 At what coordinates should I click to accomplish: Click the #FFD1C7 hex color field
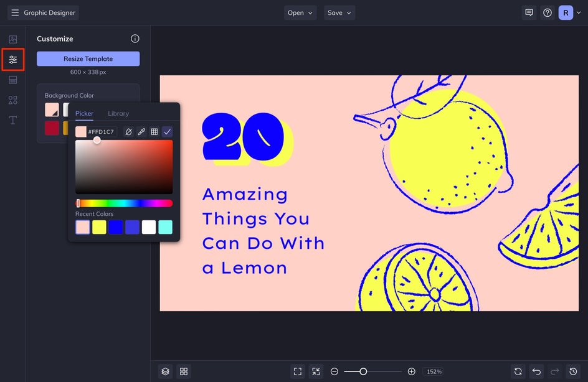pyautogui.click(x=101, y=132)
